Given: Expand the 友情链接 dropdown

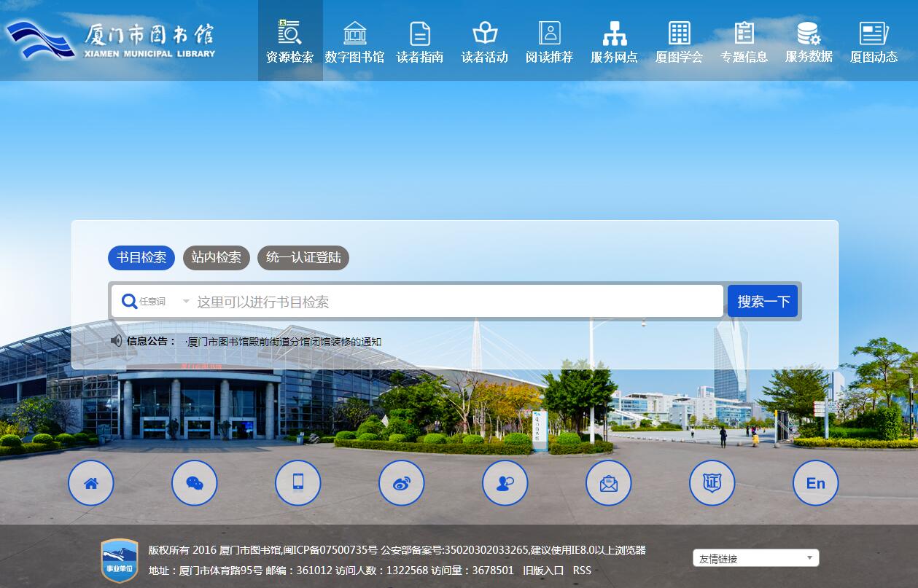Looking at the screenshot, I should pyautogui.click(x=755, y=559).
